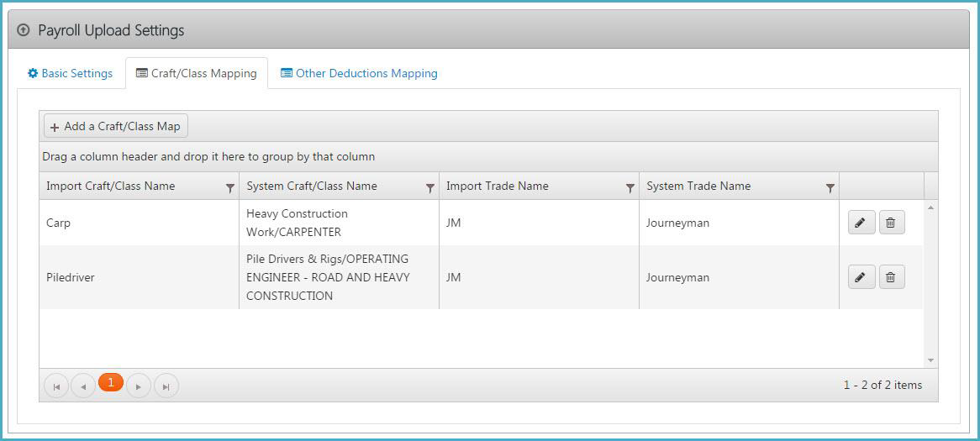Viewport: 980px width, 441px height.
Task: Click grid scrollbar down arrow
Action: 930,360
